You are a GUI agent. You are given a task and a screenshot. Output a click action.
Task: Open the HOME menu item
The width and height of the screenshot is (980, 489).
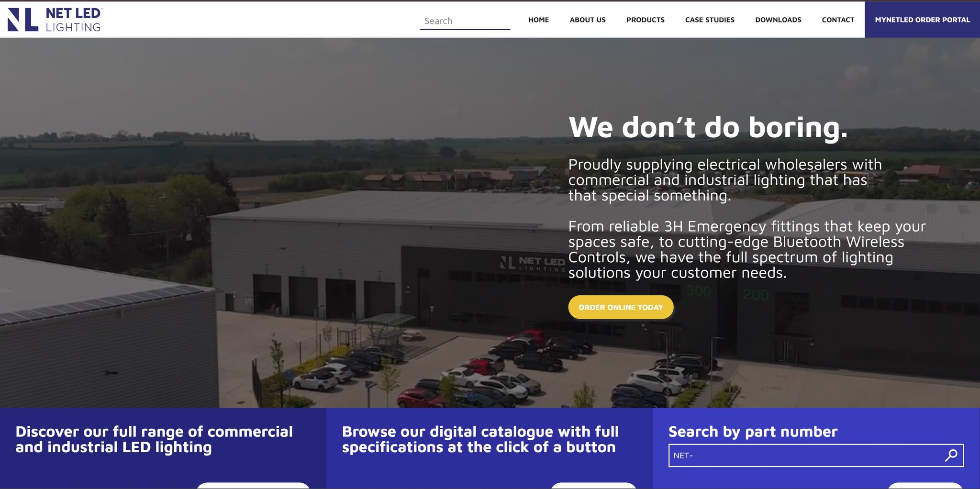point(538,20)
